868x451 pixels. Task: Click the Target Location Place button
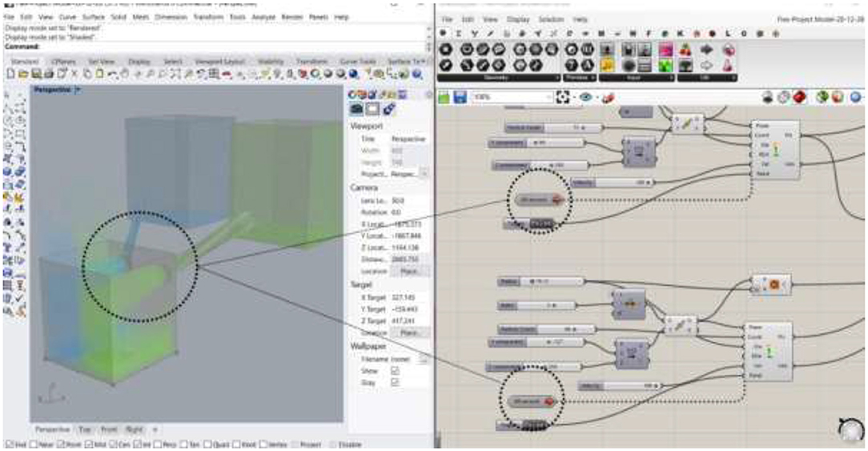click(x=409, y=333)
